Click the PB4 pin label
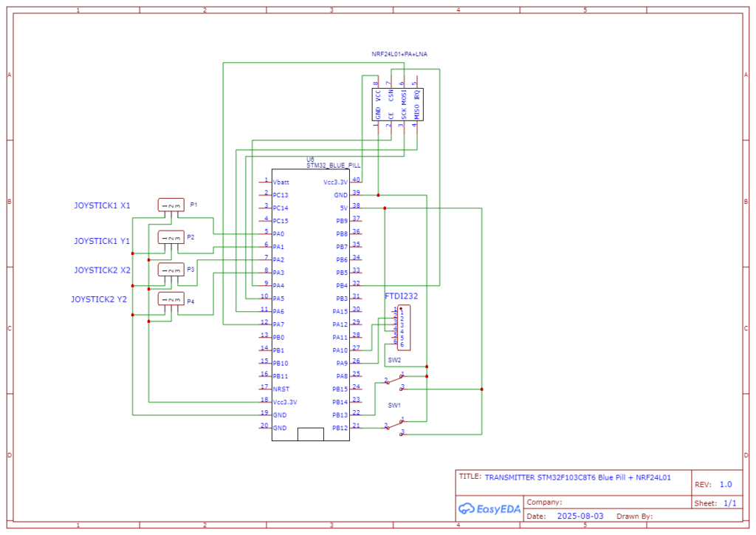Image resolution: width=756 pixels, height=535 pixels. pos(342,285)
